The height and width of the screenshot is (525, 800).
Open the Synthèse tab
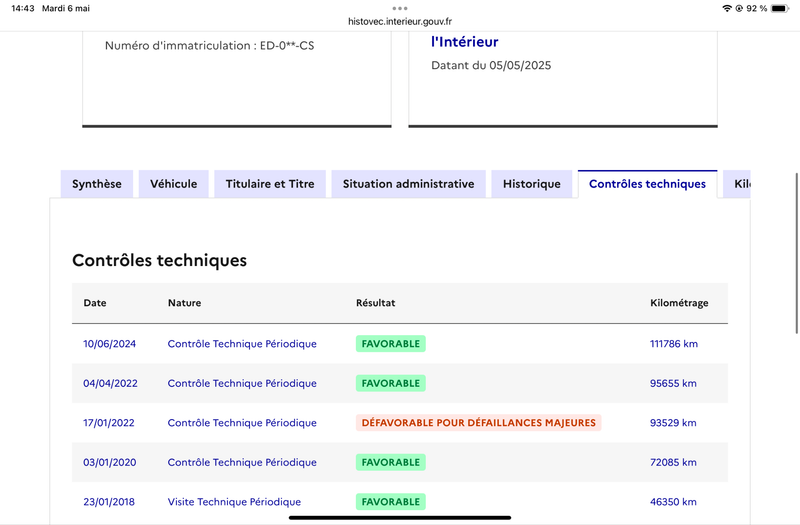pos(97,184)
